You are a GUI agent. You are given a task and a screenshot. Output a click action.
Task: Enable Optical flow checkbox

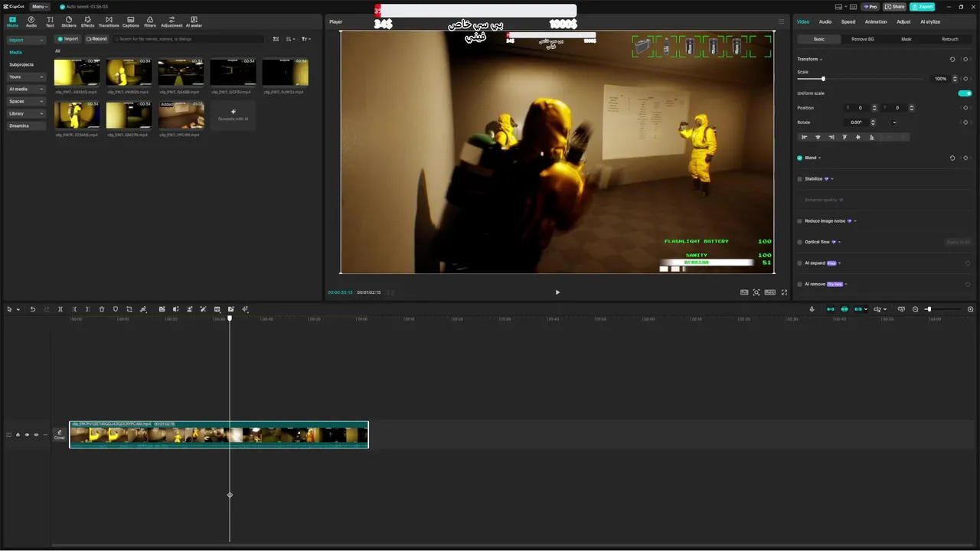tap(800, 242)
